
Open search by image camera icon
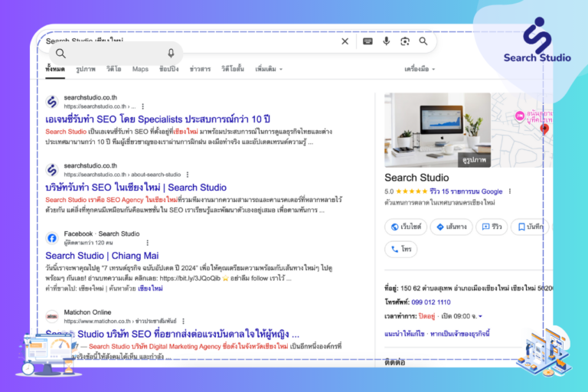404,41
